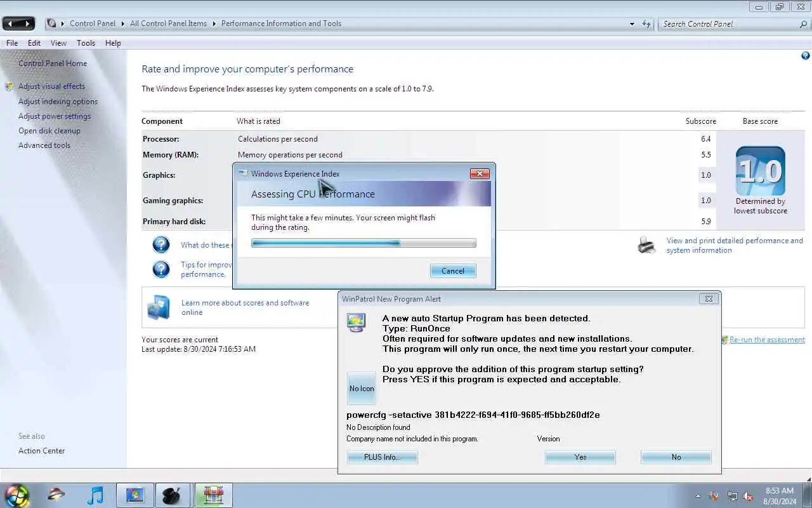812x508 pixels.
Task: Click the WinPatrol tray icon
Action: click(x=714, y=496)
